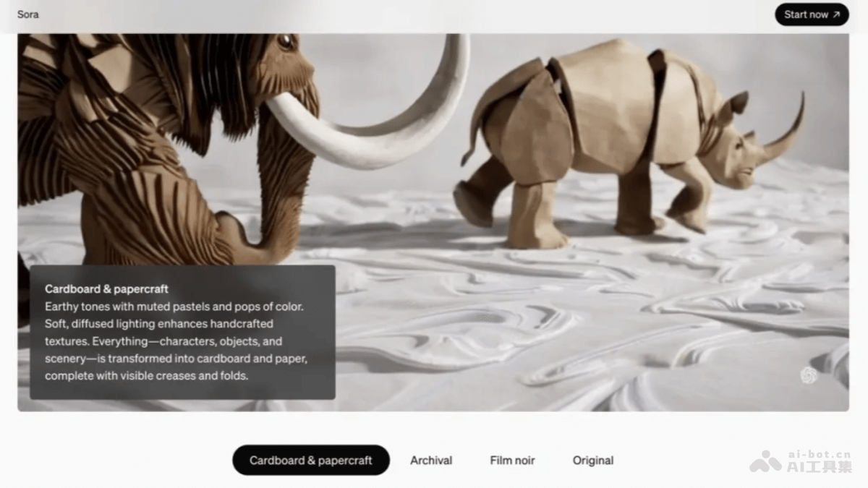Screen dimensions: 868x488
Task: Switch to the Film noir style tab
Action: [x=512, y=460]
